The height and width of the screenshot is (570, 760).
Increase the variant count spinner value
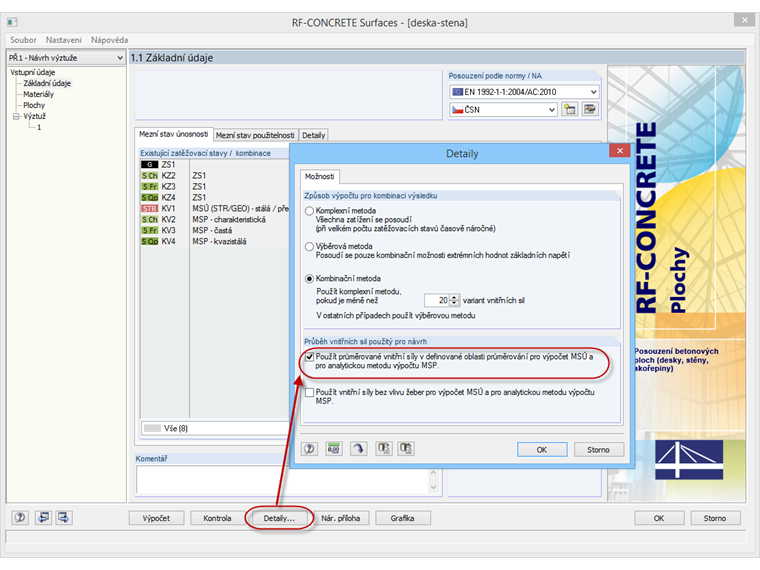454,298
